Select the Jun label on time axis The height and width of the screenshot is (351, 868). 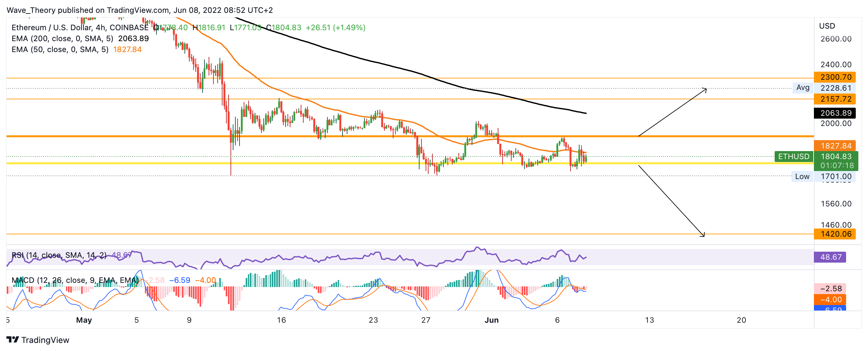coord(491,320)
